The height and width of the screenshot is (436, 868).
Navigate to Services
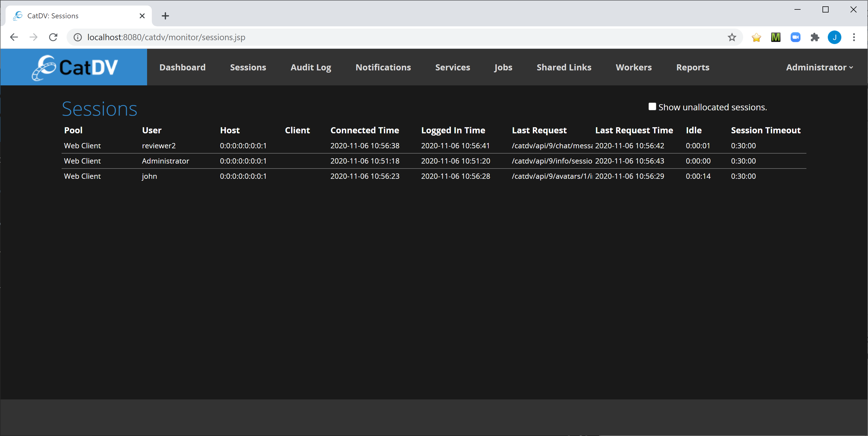453,67
